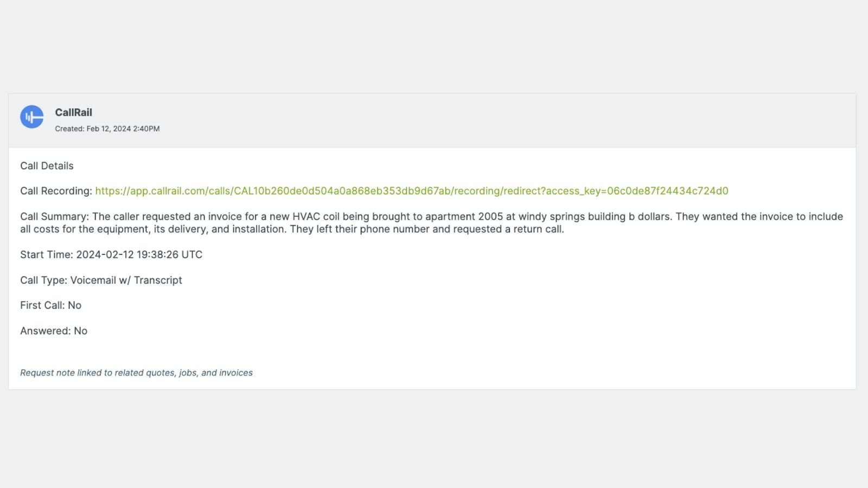Click the Created Feb 12, 2024 timestamp

pos(107,129)
